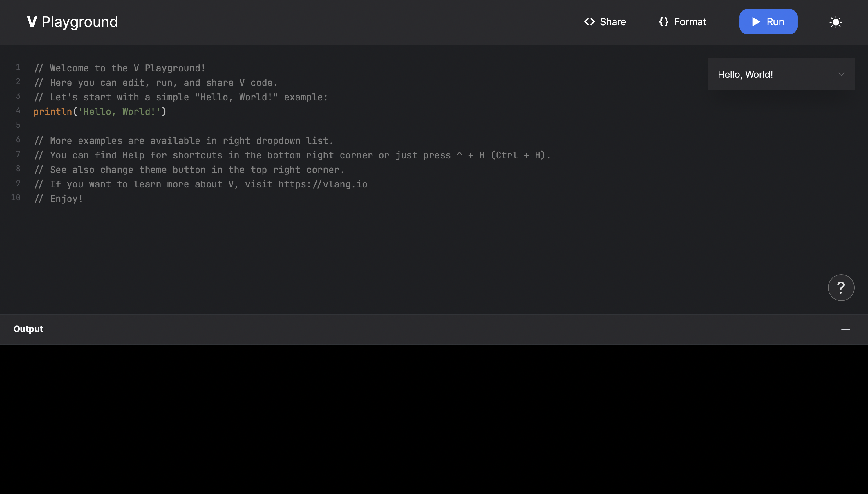Viewport: 868px width, 494px height.
Task: Click the Share code brackets icon
Action: tap(589, 22)
